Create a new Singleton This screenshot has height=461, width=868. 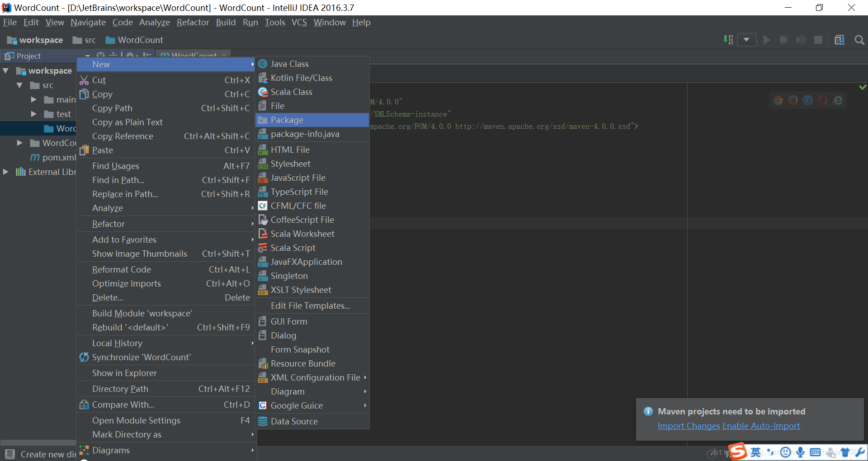click(312, 276)
